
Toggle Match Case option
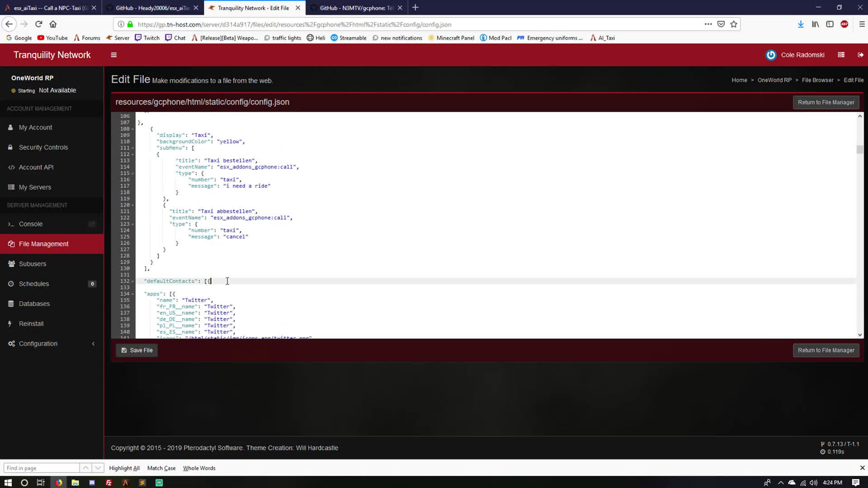[161, 468]
